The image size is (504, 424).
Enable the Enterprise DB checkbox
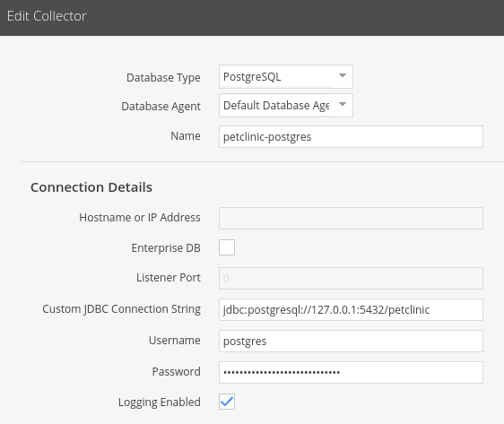tap(227, 247)
